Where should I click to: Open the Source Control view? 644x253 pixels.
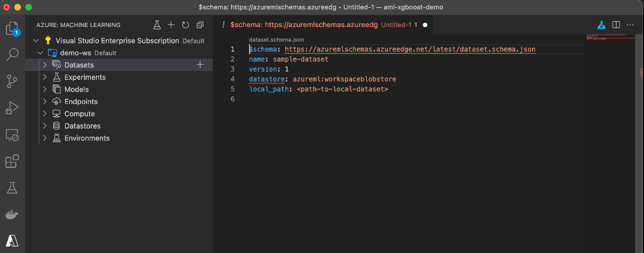click(12, 80)
